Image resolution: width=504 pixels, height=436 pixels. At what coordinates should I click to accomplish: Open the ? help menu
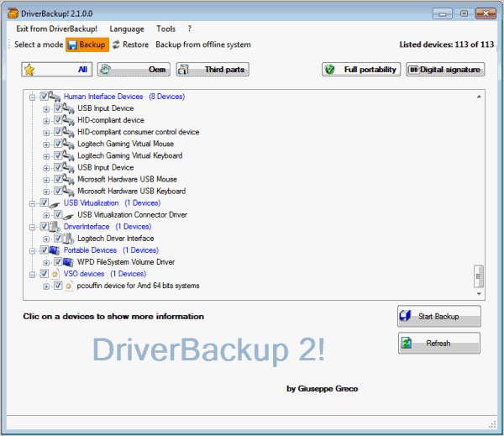coord(189,29)
